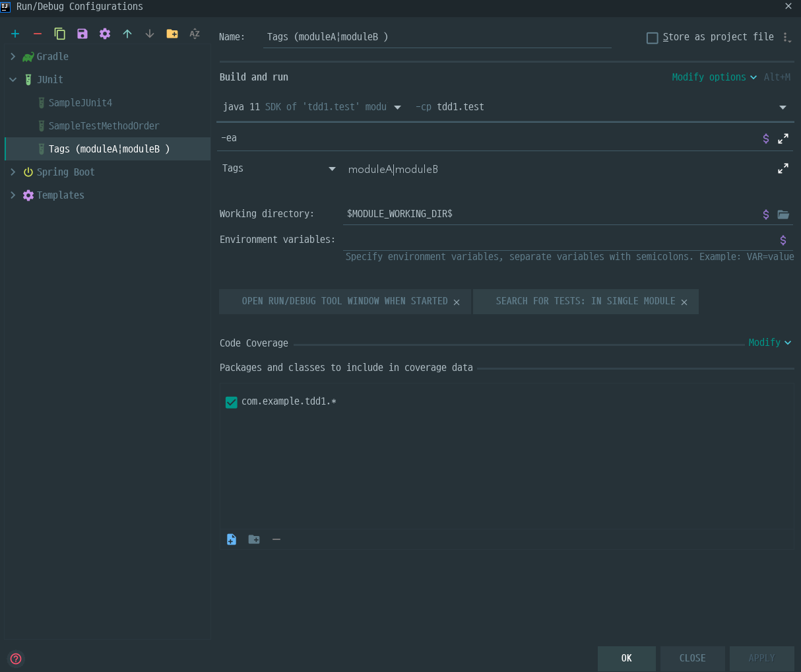Select the Templates group label

pyautogui.click(x=61, y=195)
